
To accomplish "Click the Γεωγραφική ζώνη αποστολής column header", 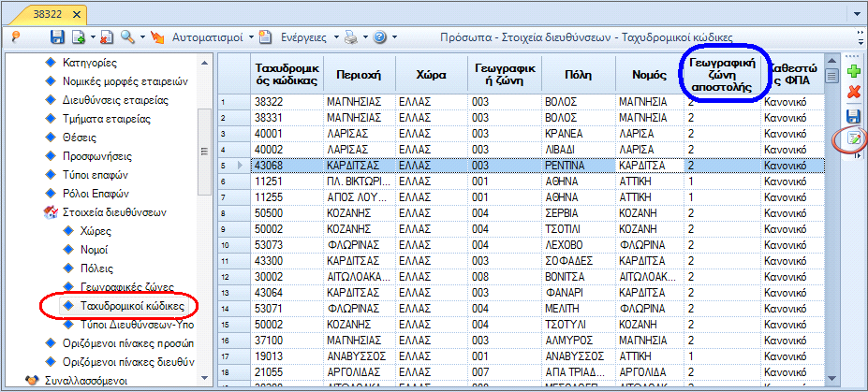I will coord(724,75).
